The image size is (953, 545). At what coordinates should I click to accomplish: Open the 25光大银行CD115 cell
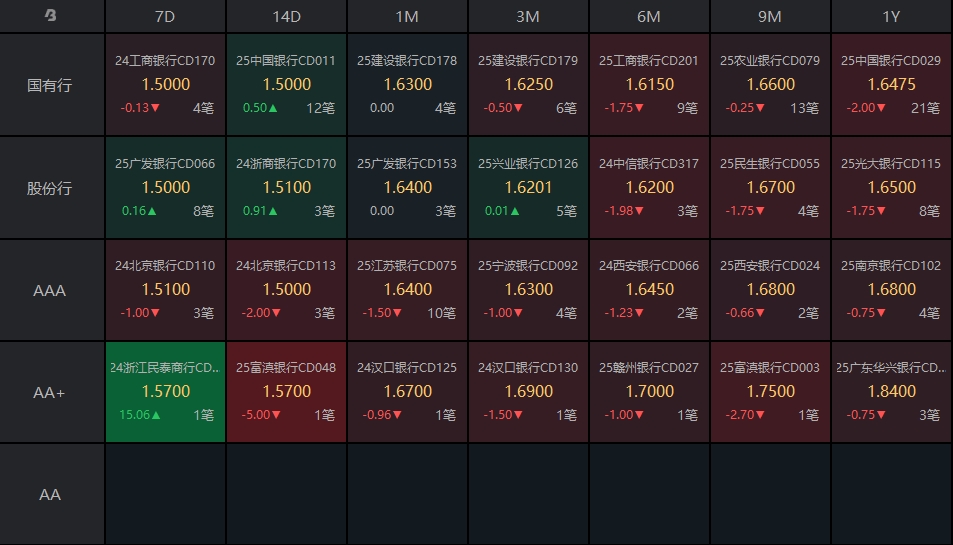(x=891, y=188)
